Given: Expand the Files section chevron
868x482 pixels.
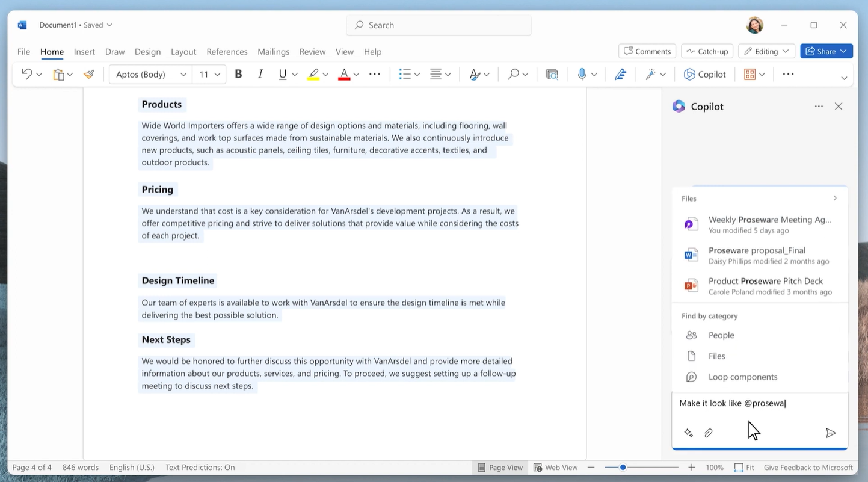Looking at the screenshot, I should pos(835,198).
